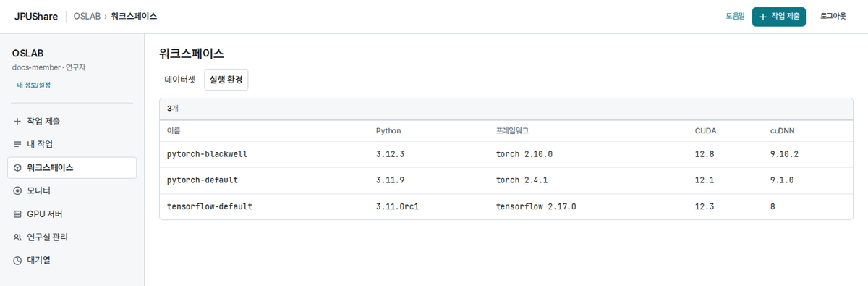Image resolution: width=868 pixels, height=286 pixels.
Task: Click the server icon beside GPU 서버
Action: point(17,214)
